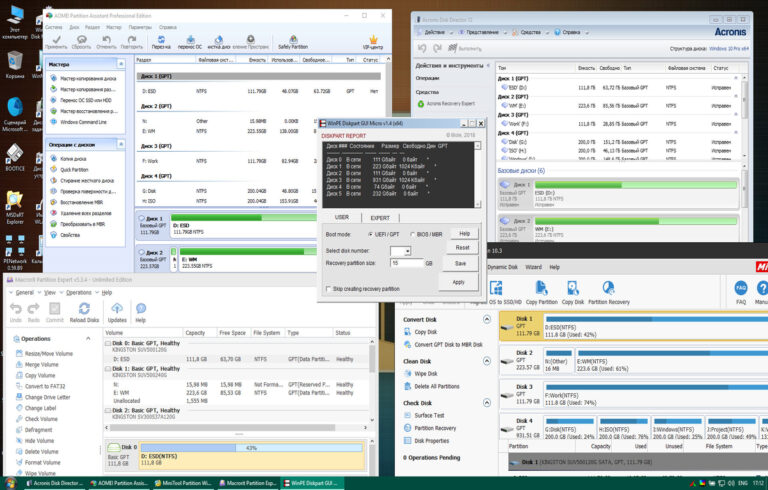
Task: Click green Диск 1 usage bar in Acronis
Action: click(x=636, y=185)
